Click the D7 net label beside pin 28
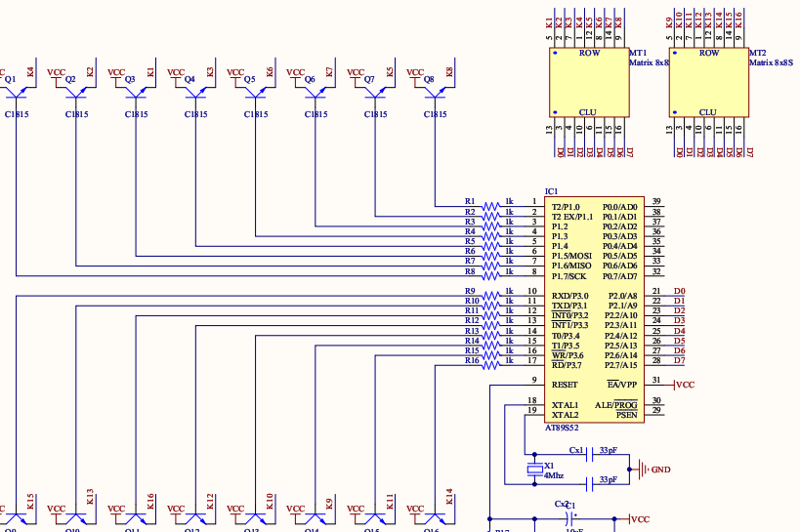 [x=679, y=360]
